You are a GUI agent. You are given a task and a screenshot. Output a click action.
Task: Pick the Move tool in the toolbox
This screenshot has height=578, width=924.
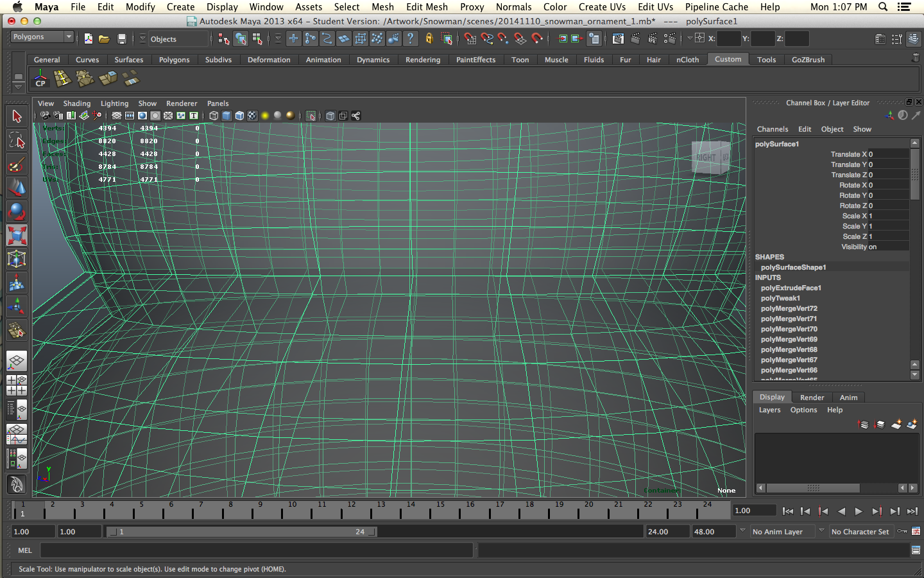pyautogui.click(x=17, y=188)
